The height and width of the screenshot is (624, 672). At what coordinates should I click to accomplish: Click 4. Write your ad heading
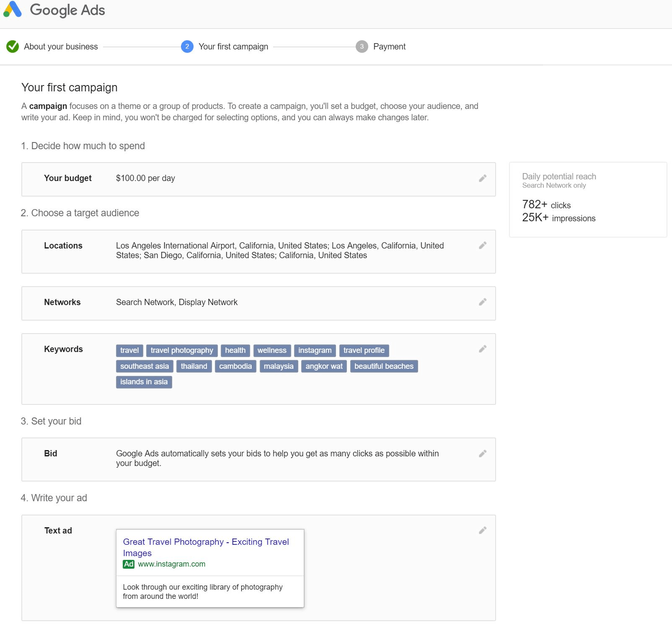[x=54, y=498]
